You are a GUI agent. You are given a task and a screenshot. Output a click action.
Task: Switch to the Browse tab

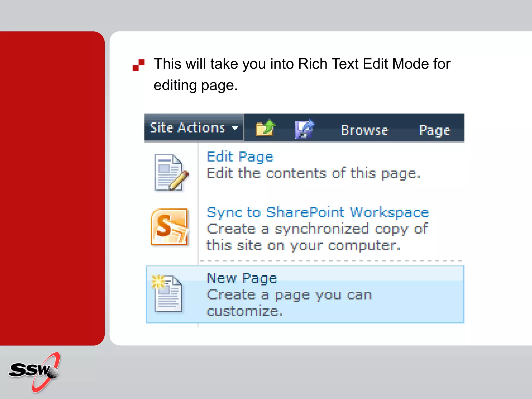pyautogui.click(x=364, y=130)
